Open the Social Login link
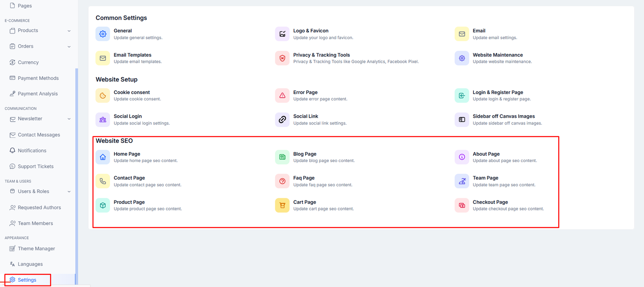 click(x=128, y=116)
